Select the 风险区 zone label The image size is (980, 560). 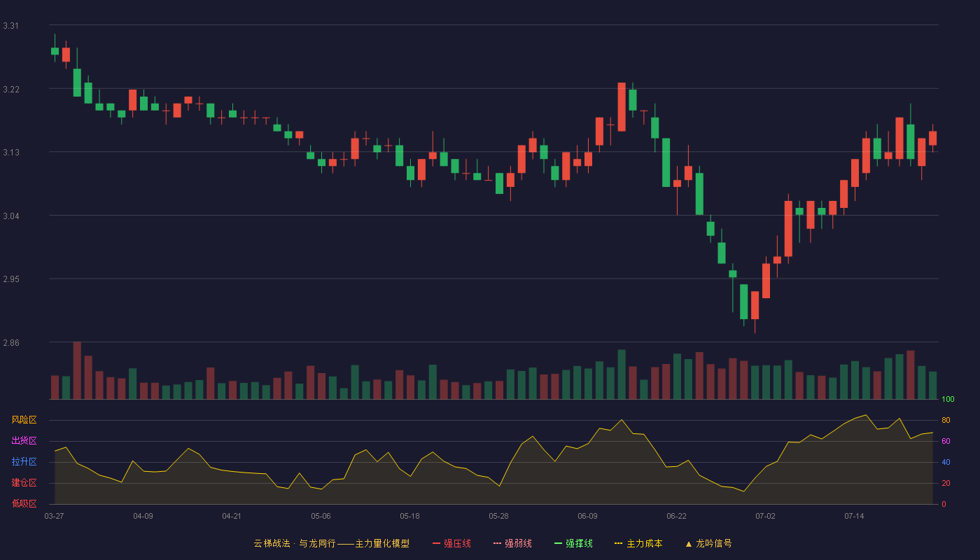(24, 420)
